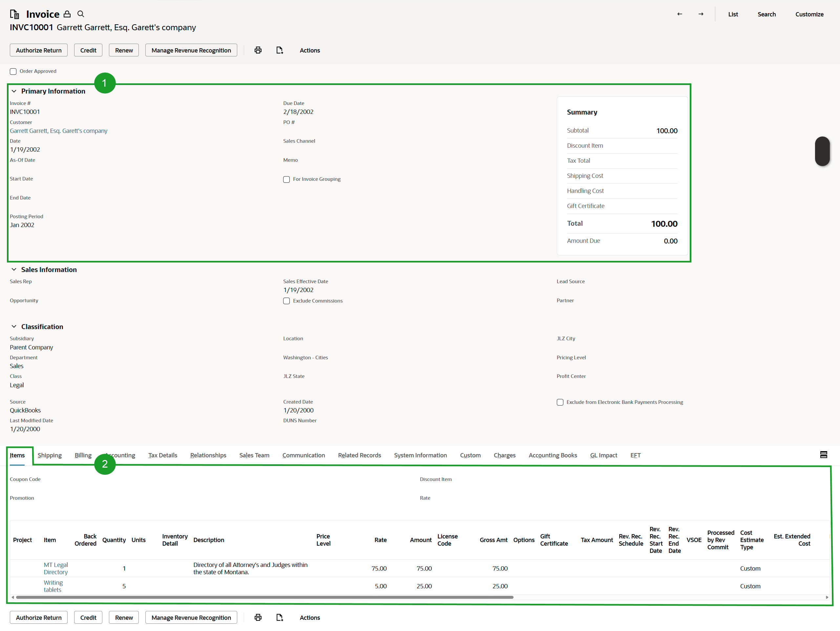Click the items table horizontal scrollbar thumb

point(265,597)
